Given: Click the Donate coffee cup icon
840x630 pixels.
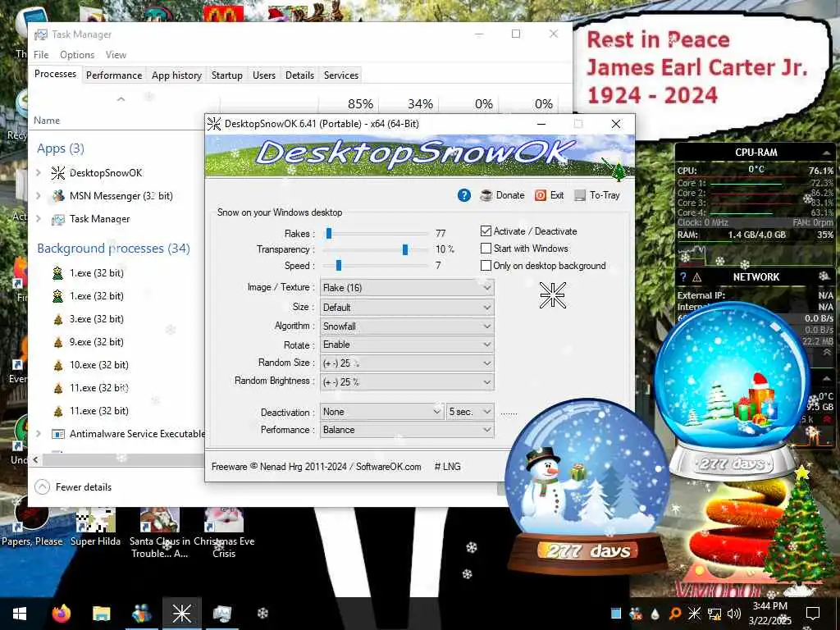Looking at the screenshot, I should click(x=486, y=195).
